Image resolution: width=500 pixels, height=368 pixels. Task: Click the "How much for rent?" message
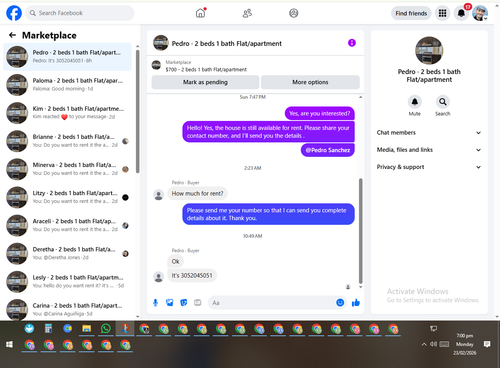(x=197, y=193)
